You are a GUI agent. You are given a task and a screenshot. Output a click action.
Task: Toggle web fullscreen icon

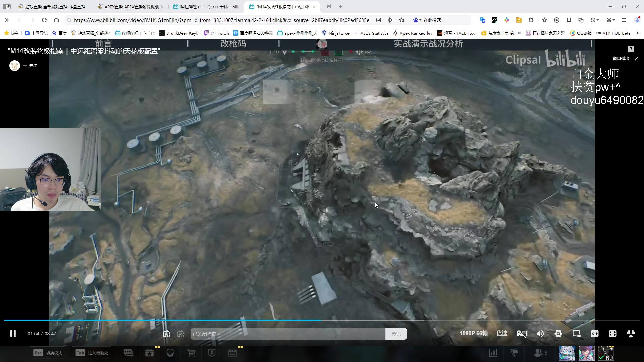tap(613, 334)
